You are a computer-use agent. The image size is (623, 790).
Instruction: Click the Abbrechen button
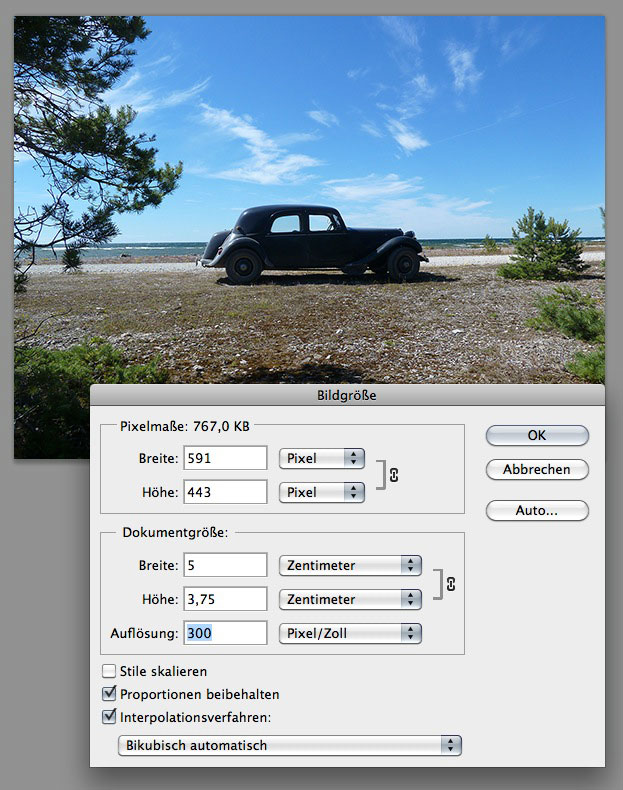537,469
